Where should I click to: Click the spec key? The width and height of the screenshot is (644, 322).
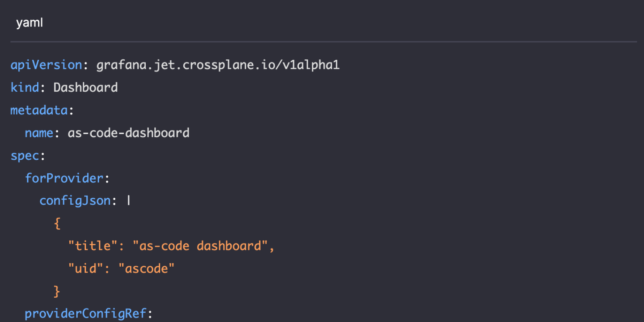click(24, 156)
